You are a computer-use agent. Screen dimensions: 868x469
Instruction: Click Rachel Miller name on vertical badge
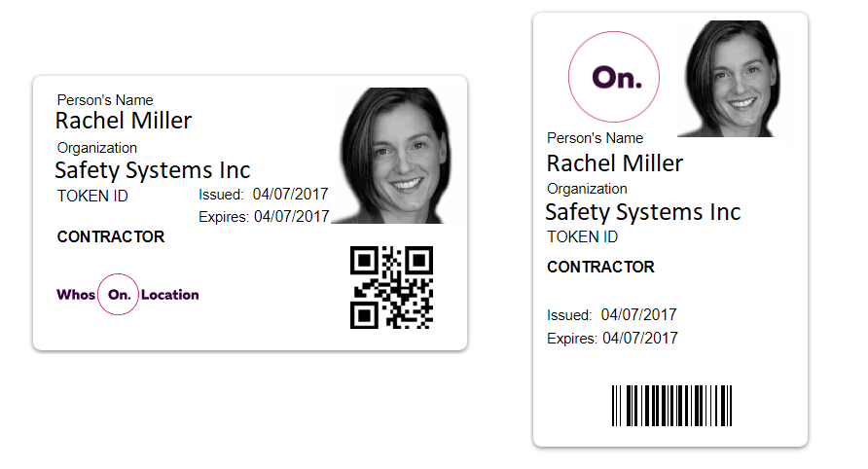(615, 163)
